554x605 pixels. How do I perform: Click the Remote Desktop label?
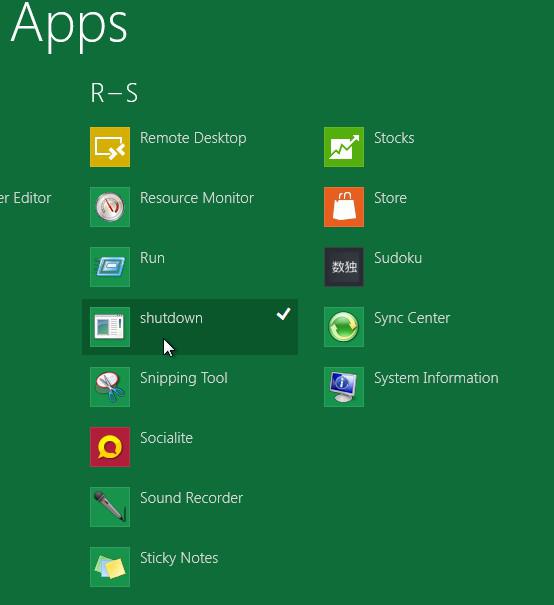coord(193,138)
